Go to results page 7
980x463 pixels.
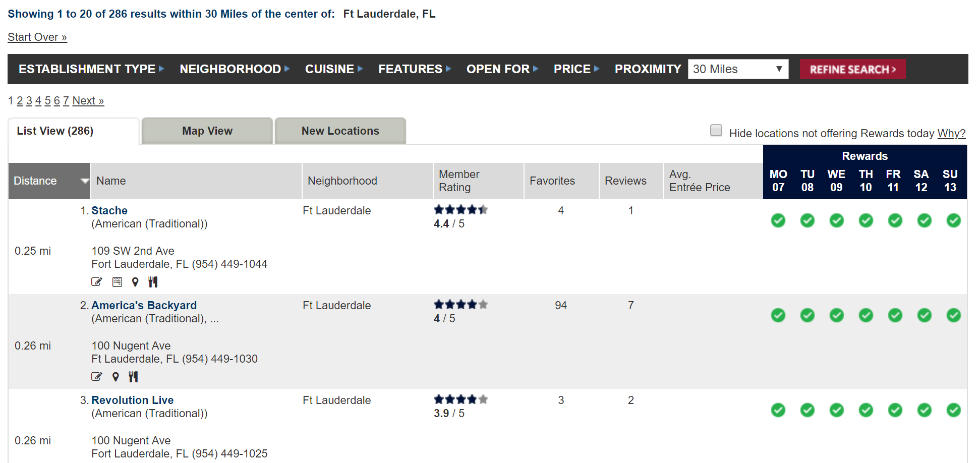tap(66, 101)
